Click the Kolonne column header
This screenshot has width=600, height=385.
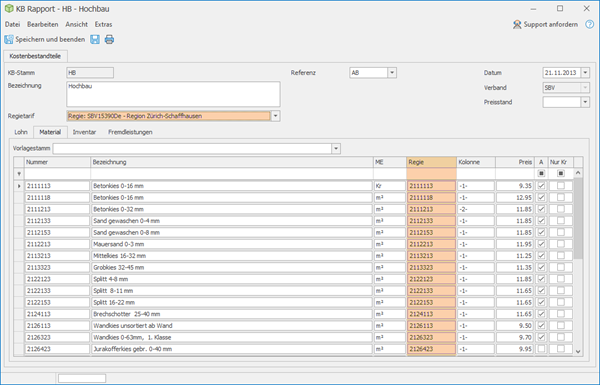pos(476,162)
